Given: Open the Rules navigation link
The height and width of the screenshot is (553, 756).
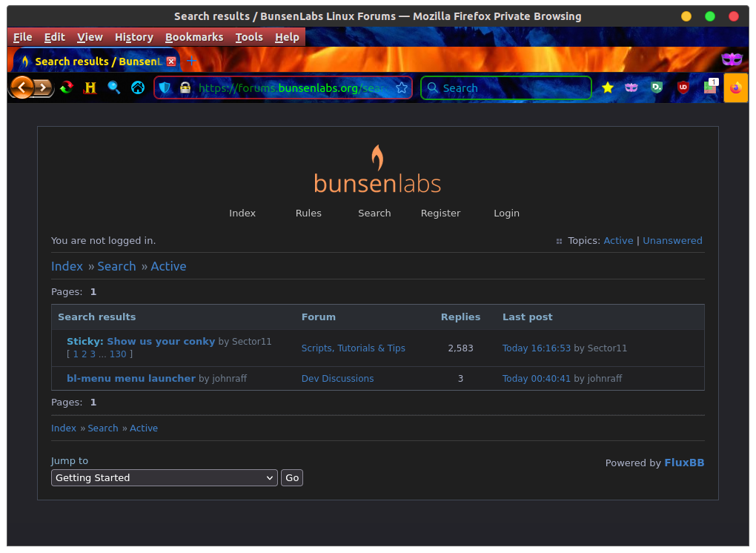Looking at the screenshot, I should click(x=308, y=213).
